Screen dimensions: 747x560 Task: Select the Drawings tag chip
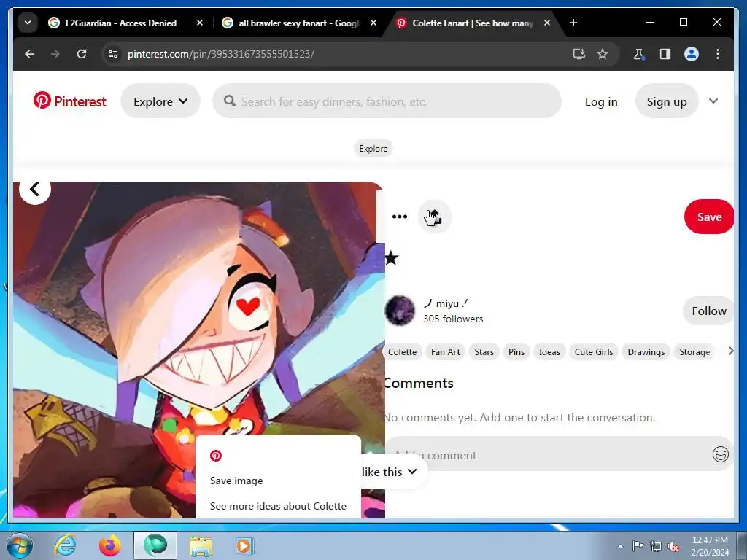pyautogui.click(x=646, y=352)
